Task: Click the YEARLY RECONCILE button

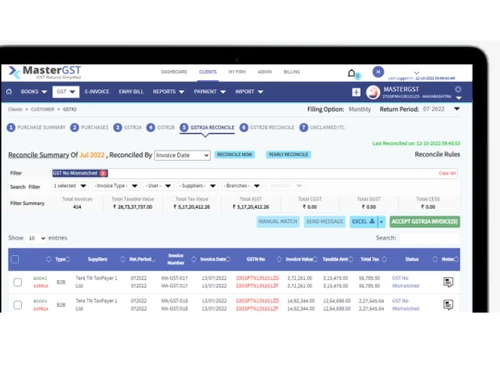Action: click(288, 155)
